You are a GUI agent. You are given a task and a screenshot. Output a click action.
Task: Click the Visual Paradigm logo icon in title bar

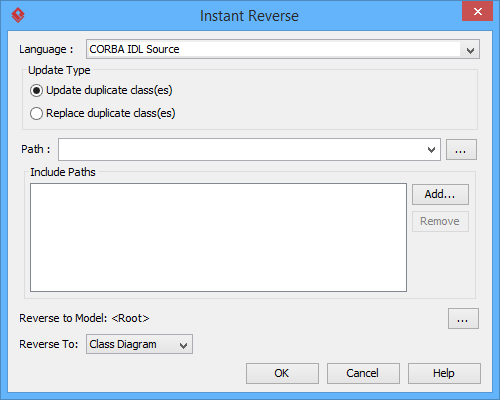(x=18, y=15)
